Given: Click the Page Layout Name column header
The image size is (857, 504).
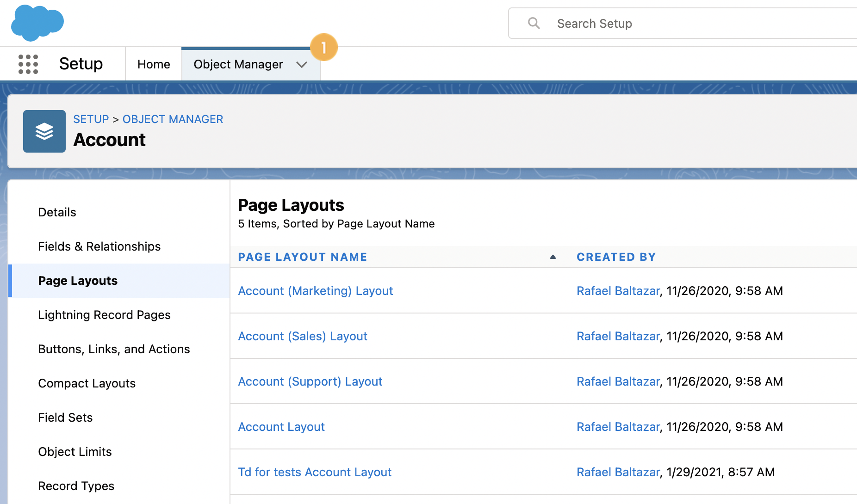Looking at the screenshot, I should (x=303, y=257).
